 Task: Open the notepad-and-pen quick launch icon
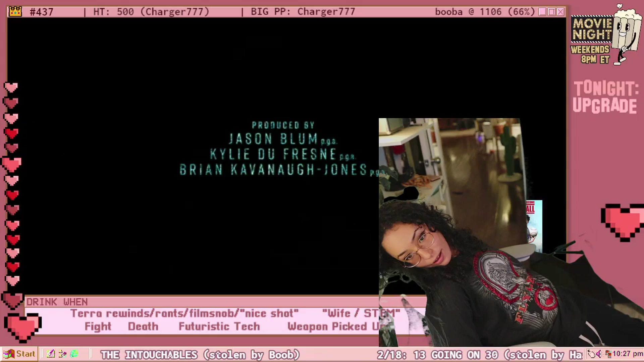coord(51,354)
